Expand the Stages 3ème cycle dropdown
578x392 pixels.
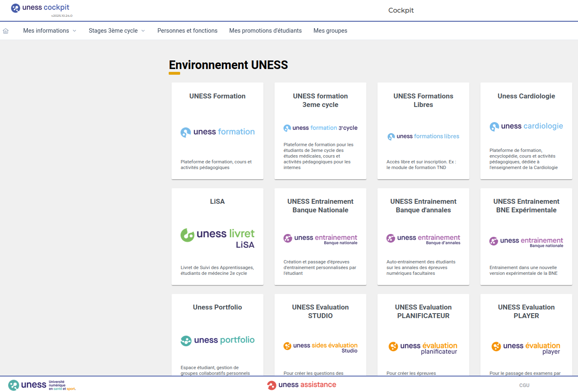click(116, 31)
